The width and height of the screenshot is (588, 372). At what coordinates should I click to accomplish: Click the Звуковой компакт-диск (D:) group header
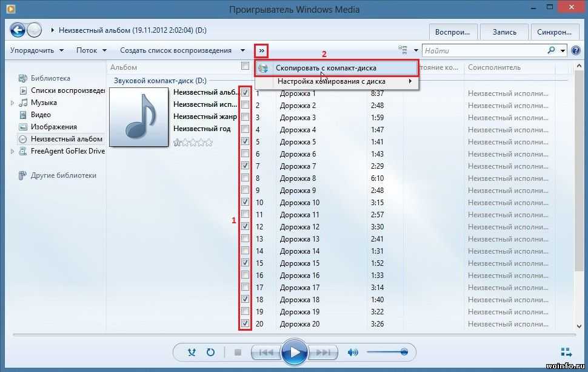[x=160, y=81]
